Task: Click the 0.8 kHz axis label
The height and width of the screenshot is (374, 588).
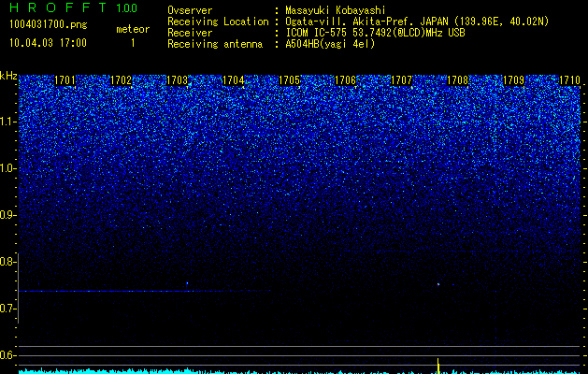Action: [7, 262]
